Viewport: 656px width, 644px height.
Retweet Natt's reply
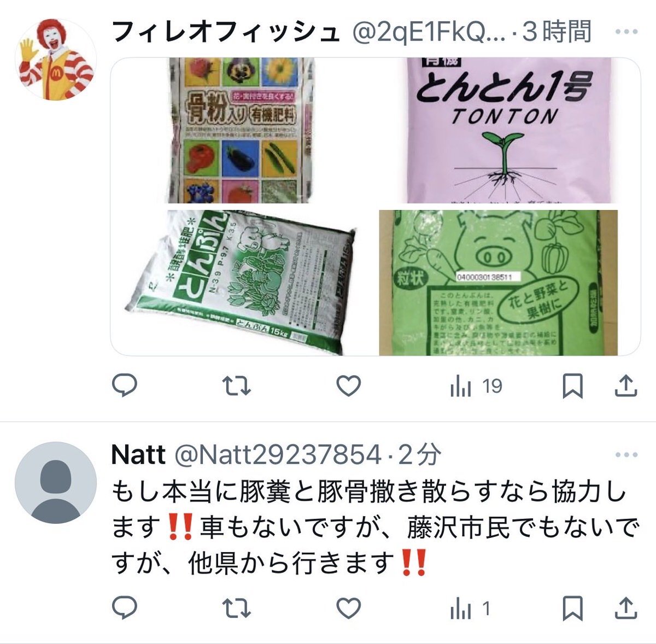click(x=237, y=608)
